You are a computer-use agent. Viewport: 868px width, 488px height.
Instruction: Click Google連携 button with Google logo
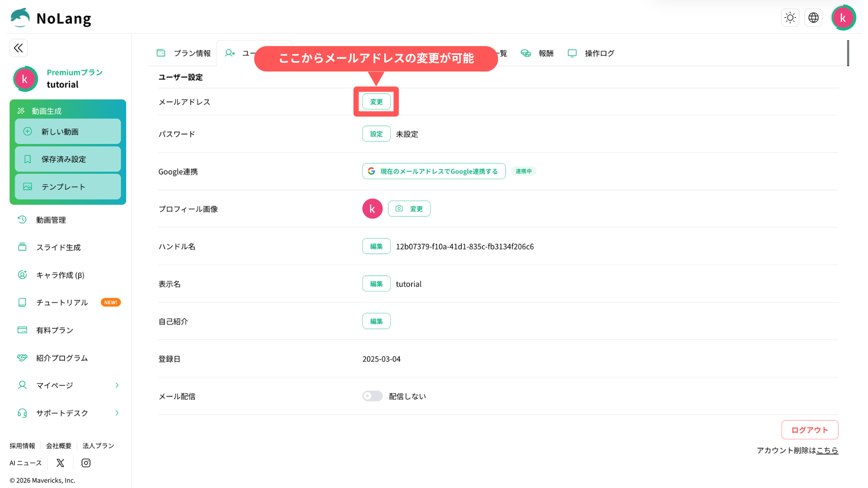click(434, 171)
